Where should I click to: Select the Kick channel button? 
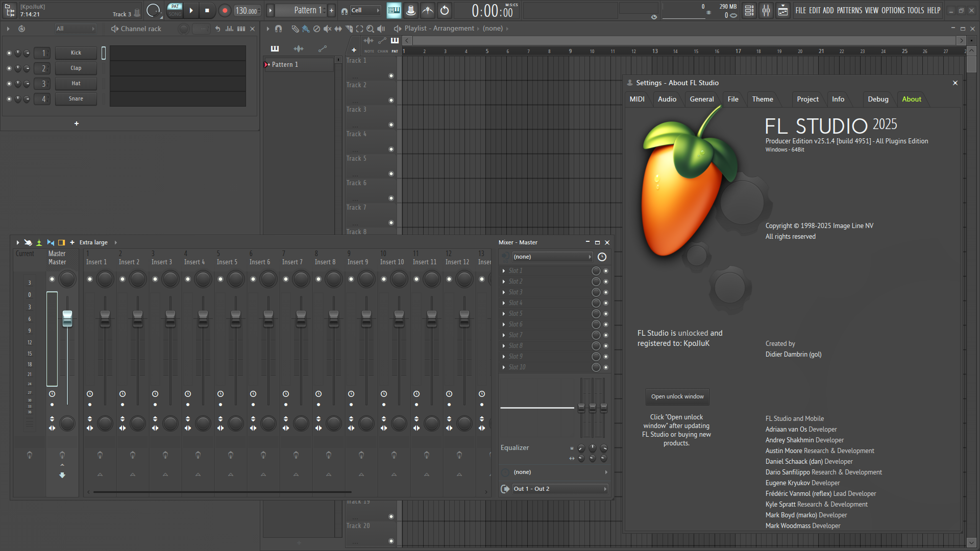[x=76, y=53]
